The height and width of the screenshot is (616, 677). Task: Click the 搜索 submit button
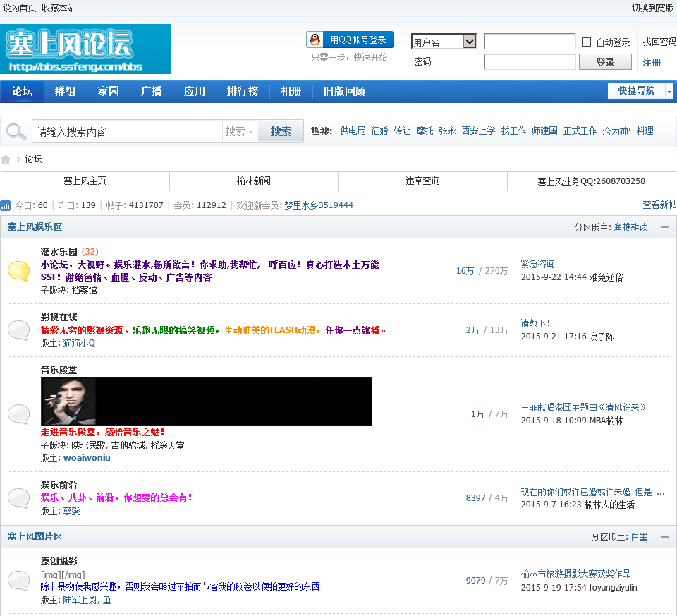(x=281, y=131)
